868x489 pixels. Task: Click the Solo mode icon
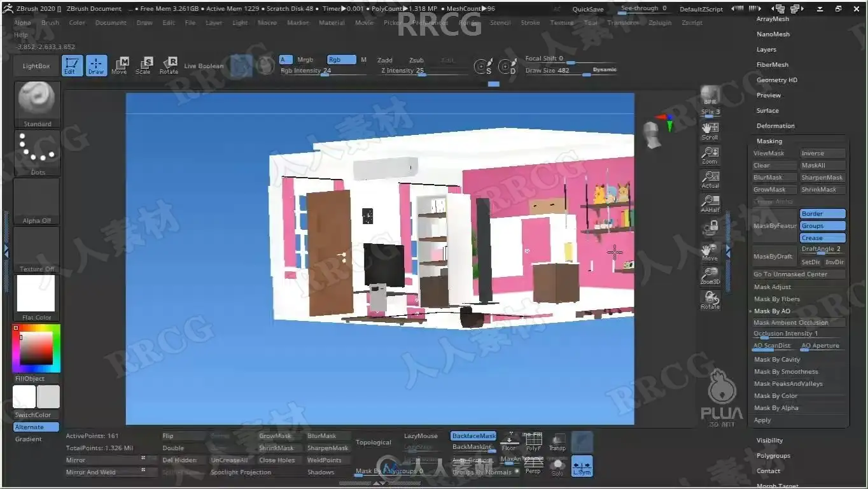557,465
